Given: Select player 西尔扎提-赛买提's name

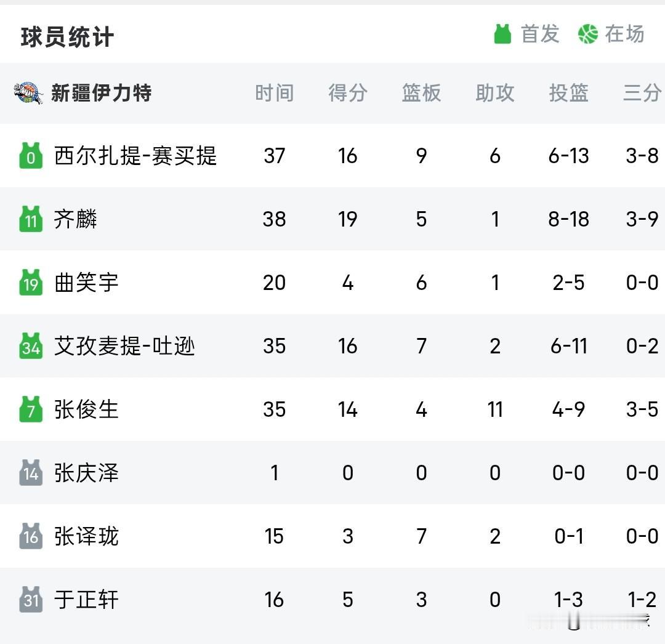Looking at the screenshot, I should [x=135, y=156].
